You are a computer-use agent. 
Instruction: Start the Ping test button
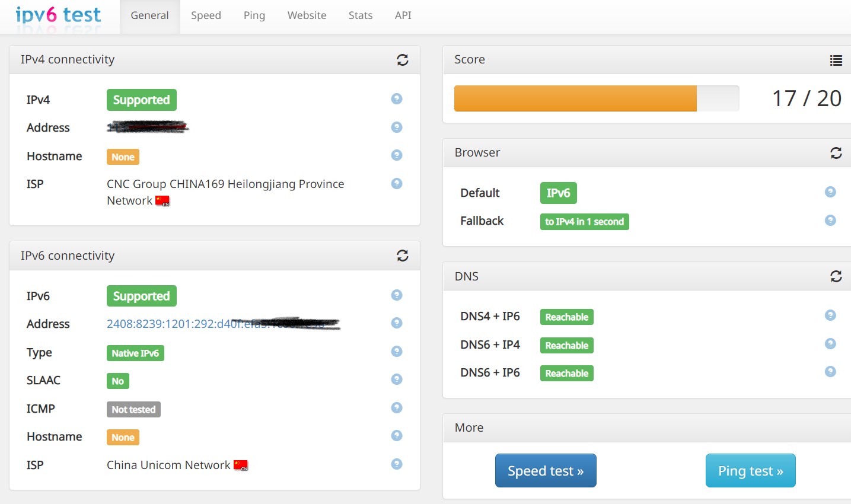tap(750, 471)
